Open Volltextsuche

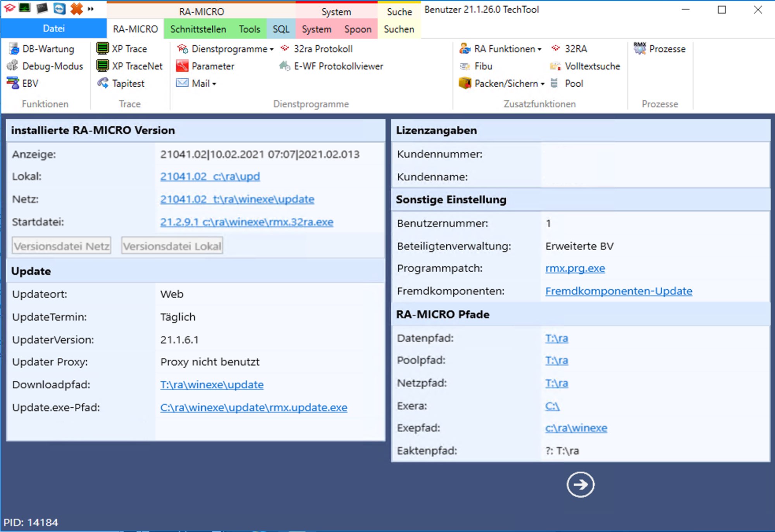[585, 66]
